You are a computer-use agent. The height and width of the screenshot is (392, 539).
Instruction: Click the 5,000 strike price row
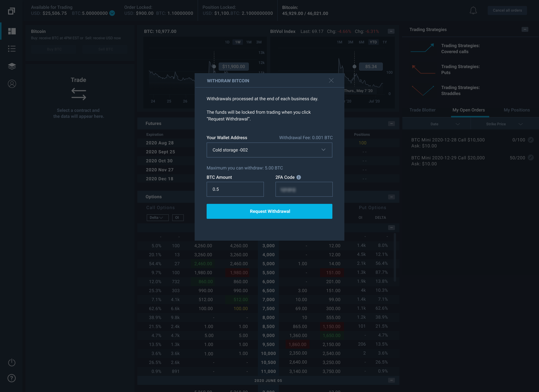tap(268, 264)
